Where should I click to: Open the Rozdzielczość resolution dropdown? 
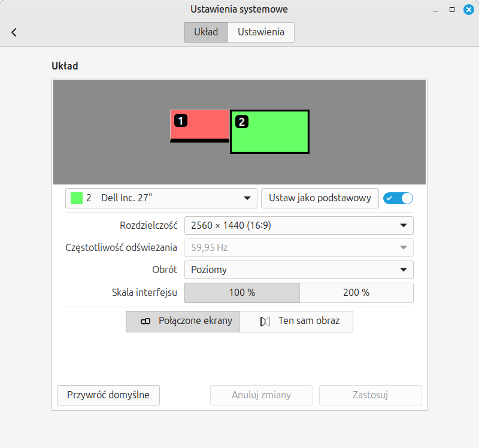point(299,226)
